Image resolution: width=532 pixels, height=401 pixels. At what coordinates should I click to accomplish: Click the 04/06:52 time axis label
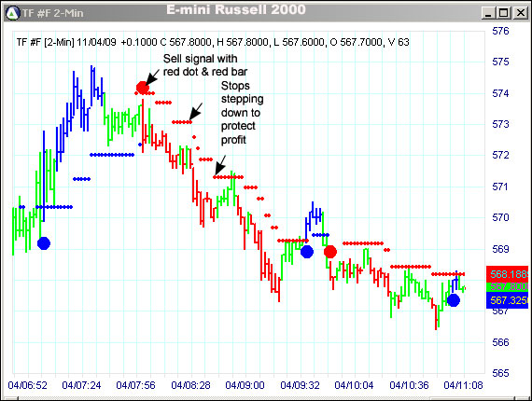click(27, 385)
